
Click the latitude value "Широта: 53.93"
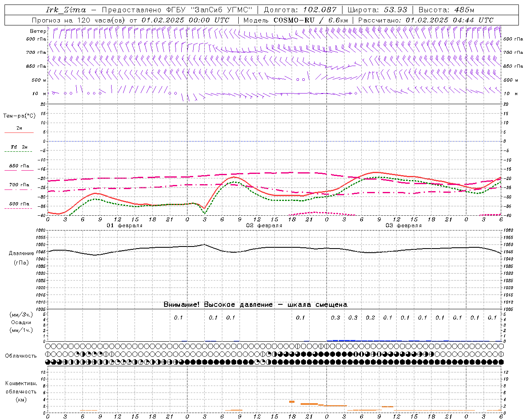377,10
